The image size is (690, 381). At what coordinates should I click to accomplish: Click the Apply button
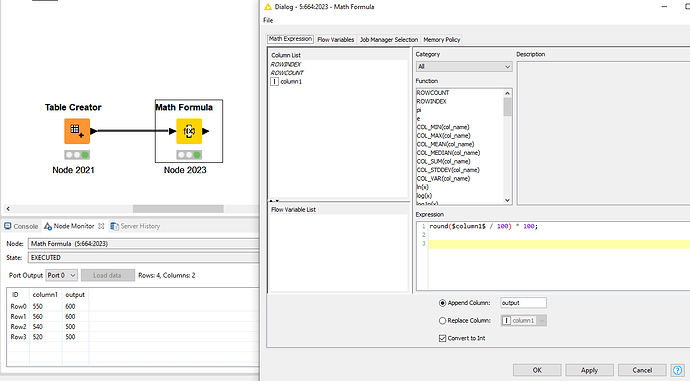(589, 370)
